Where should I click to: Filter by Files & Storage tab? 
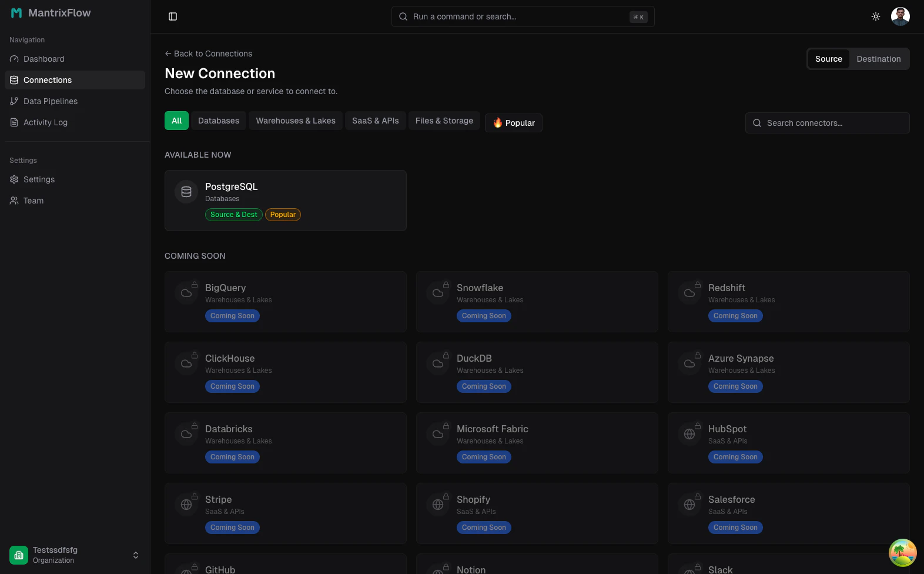pyautogui.click(x=444, y=121)
